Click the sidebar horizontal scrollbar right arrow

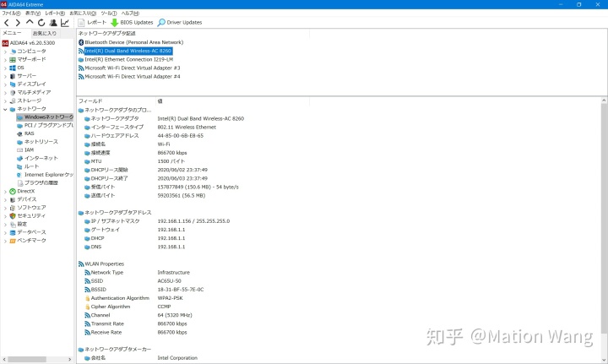(x=70, y=359)
